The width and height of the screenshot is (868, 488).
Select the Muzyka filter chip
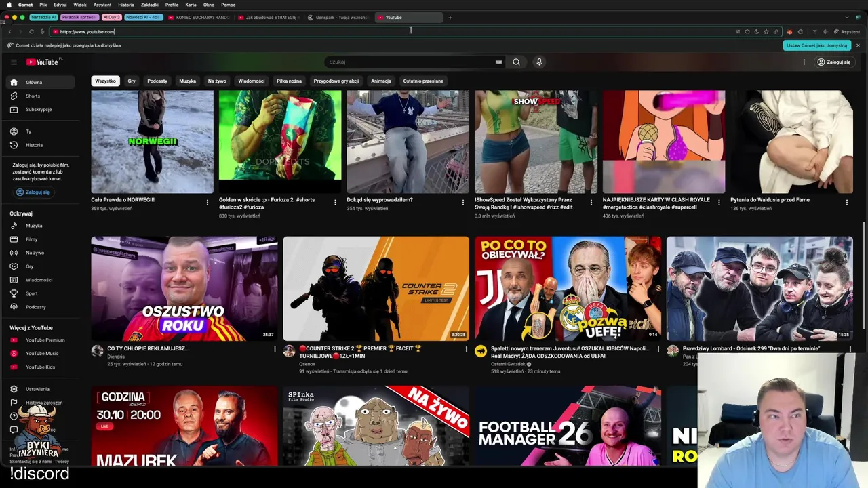pos(188,81)
